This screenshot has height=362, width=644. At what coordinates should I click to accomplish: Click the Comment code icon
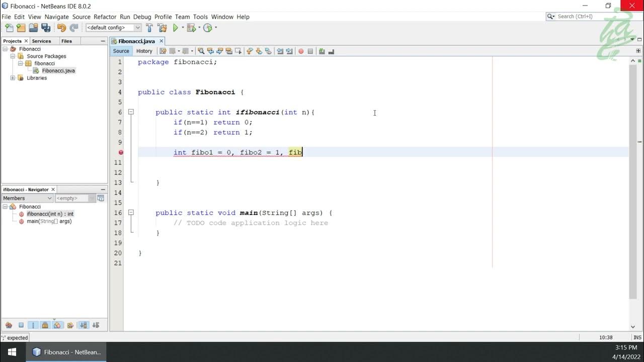tap(321, 51)
